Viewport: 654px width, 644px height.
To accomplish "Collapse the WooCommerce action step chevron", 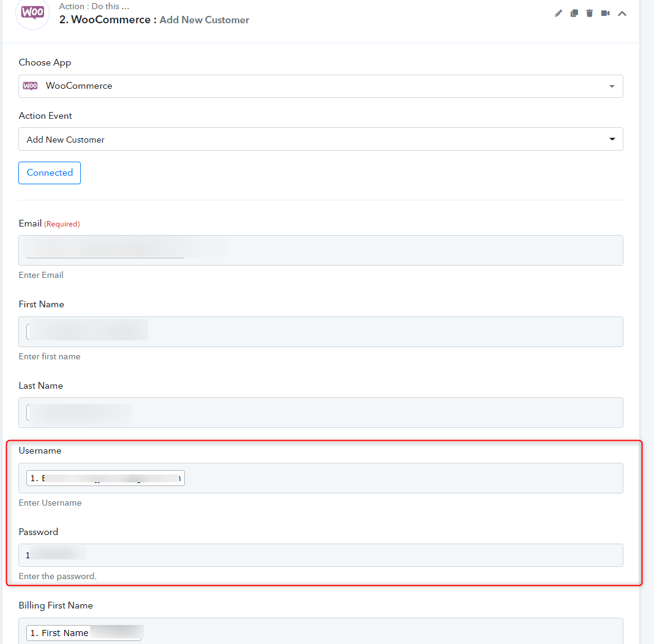I will pyautogui.click(x=622, y=13).
